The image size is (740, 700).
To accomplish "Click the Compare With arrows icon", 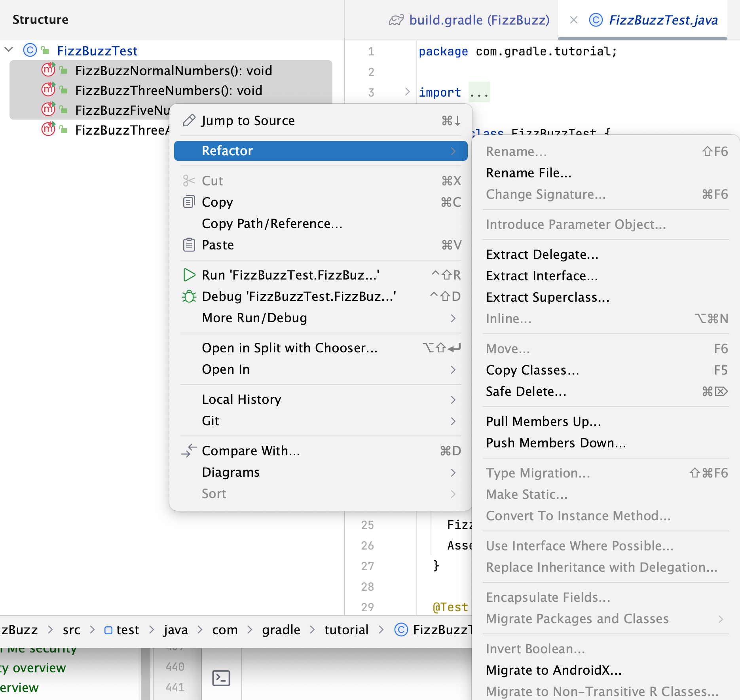I will (x=189, y=451).
